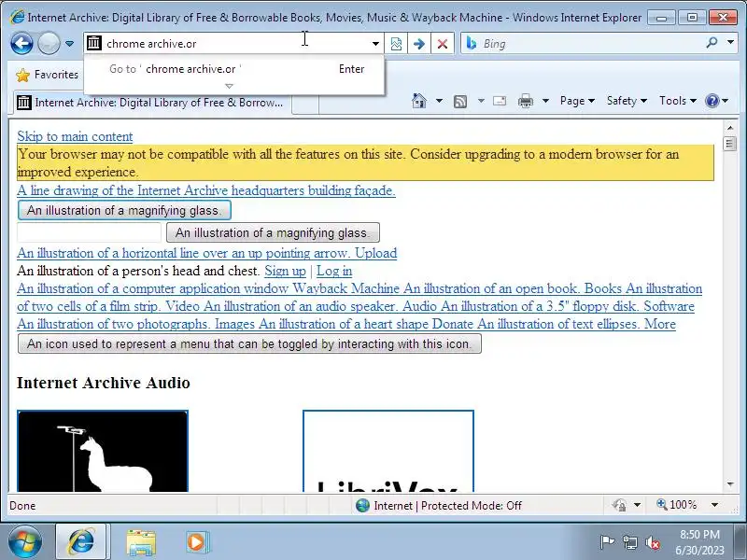Open the Tools menu
747x560 pixels.
678,101
